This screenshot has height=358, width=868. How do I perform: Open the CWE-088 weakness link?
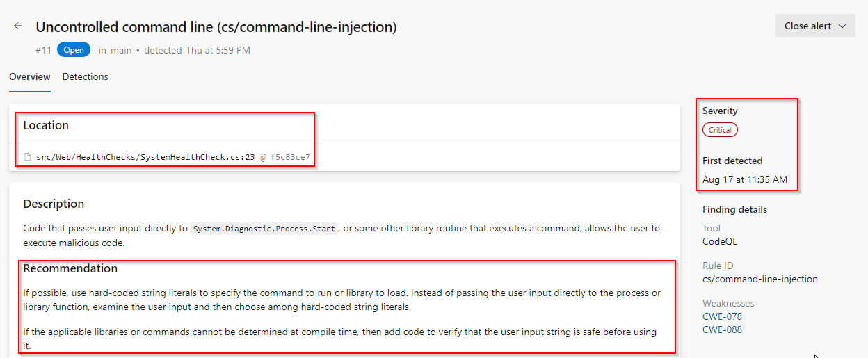[722, 329]
